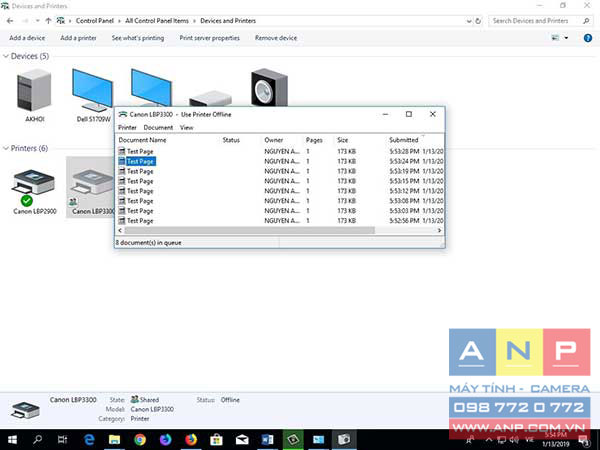Image resolution: width=600 pixels, height=450 pixels.
Task: Select Test Page submitted at 5:53:28 PM
Action: point(280,152)
